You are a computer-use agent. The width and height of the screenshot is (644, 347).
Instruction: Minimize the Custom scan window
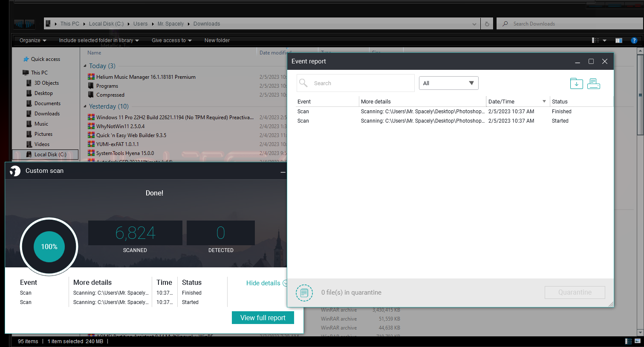[283, 172]
